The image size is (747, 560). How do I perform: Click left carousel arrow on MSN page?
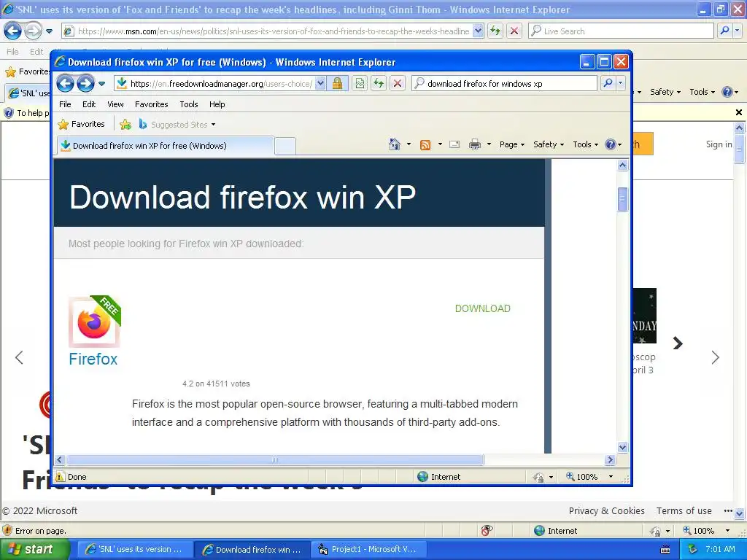coord(19,357)
